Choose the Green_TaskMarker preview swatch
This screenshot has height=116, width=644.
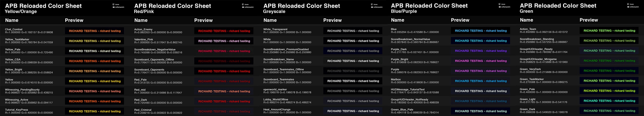[609, 81]
